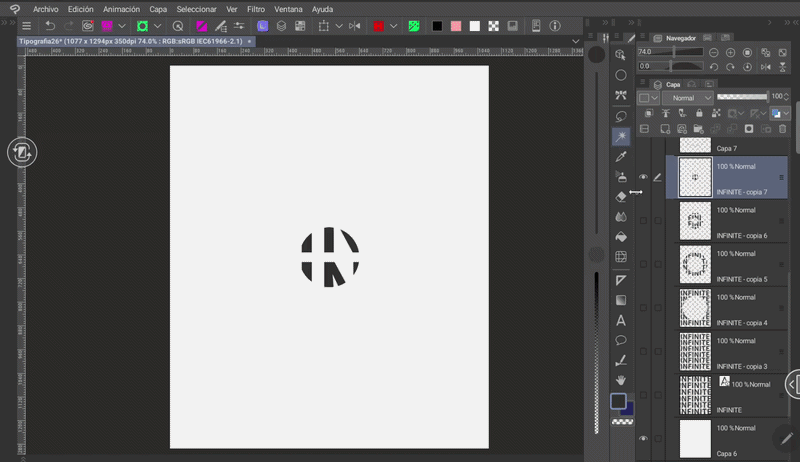Hide the Capa 6 layer

tap(643, 439)
